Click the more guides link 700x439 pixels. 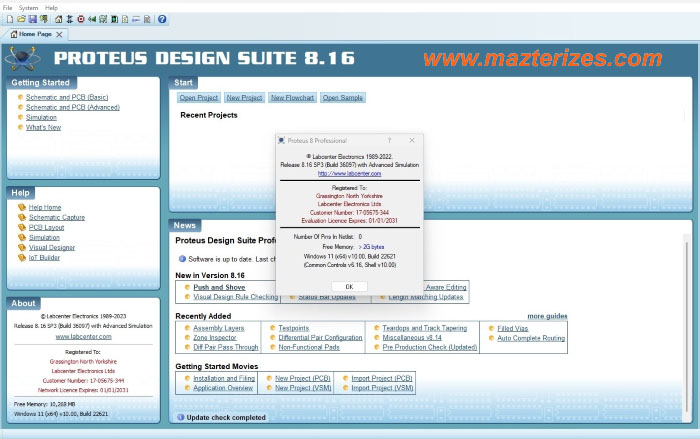547,316
